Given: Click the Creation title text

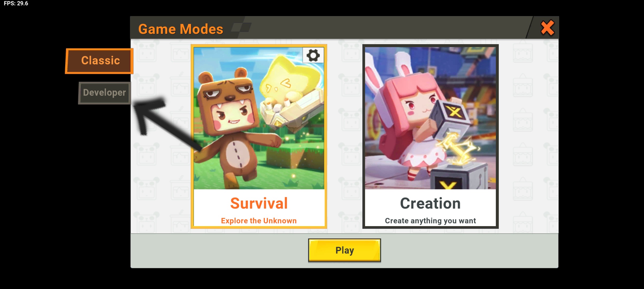Looking at the screenshot, I should (430, 203).
